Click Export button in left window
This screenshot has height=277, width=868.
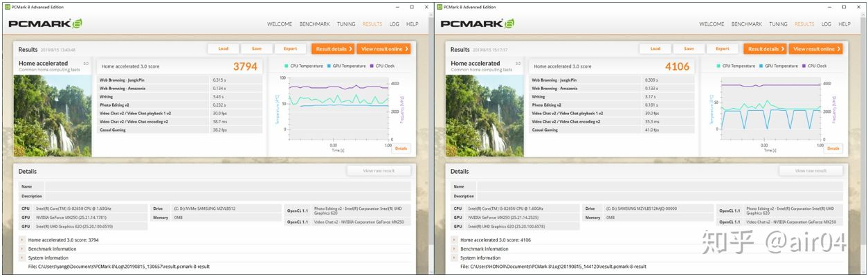[x=290, y=49]
